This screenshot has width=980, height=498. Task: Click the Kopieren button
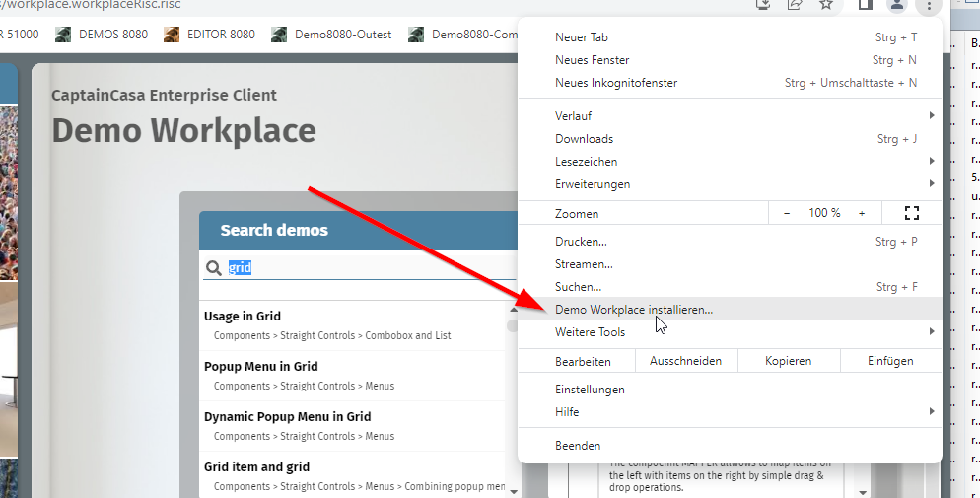[788, 362]
